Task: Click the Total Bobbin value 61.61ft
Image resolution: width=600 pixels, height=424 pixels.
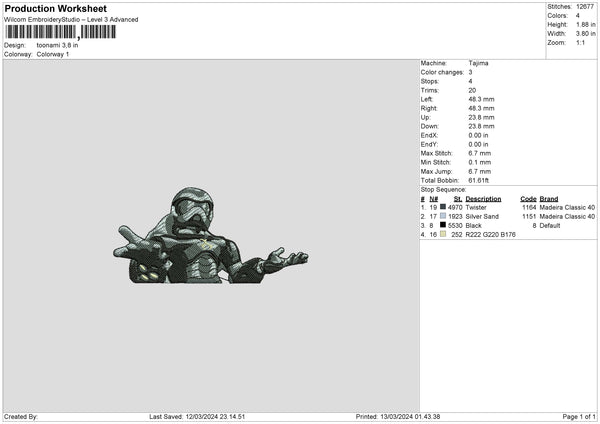Action: pos(479,180)
